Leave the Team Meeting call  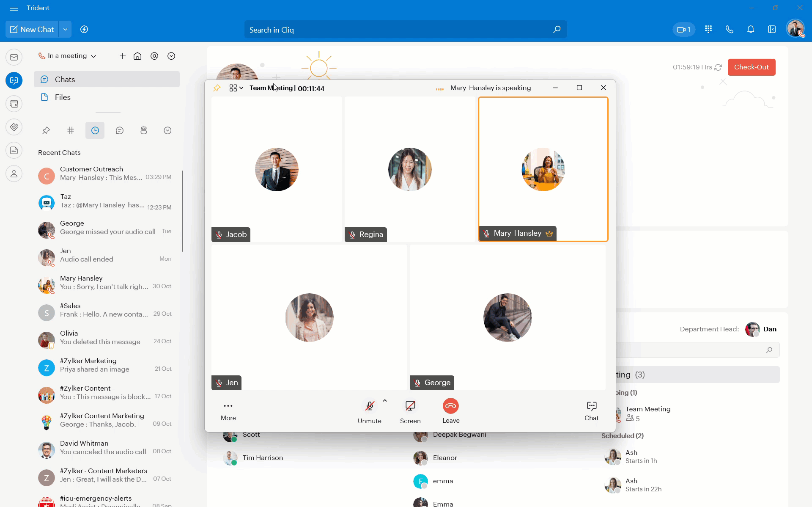[450, 406]
